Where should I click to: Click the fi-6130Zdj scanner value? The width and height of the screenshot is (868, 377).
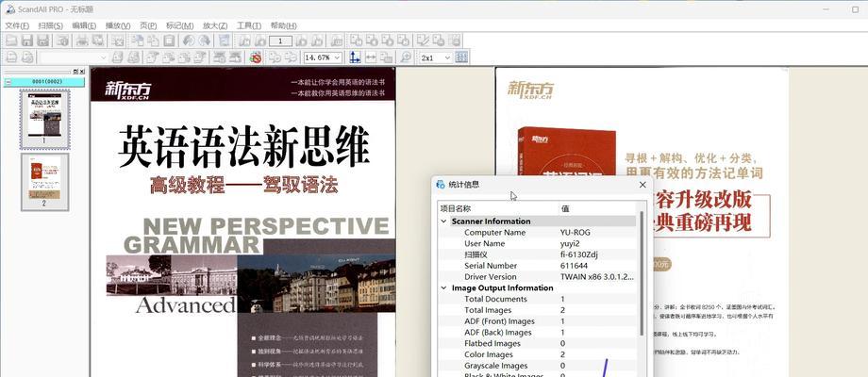(x=579, y=254)
